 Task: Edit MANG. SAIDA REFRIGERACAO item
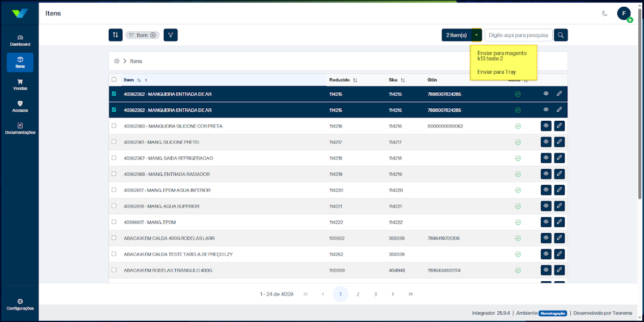click(560, 158)
